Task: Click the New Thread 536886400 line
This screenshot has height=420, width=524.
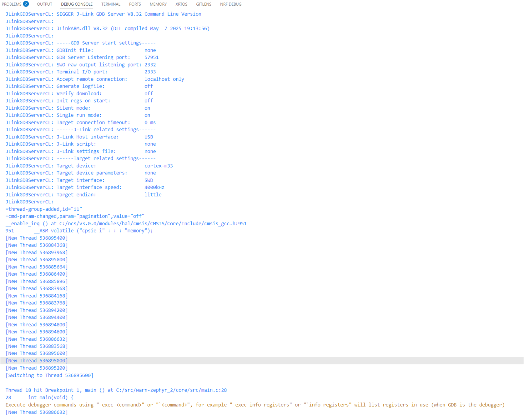Action: pos(37,274)
